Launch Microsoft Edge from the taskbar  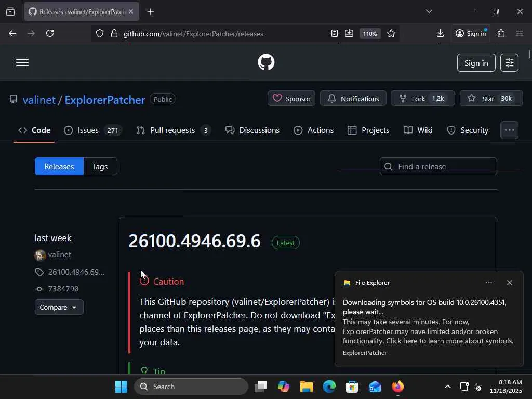(x=329, y=387)
